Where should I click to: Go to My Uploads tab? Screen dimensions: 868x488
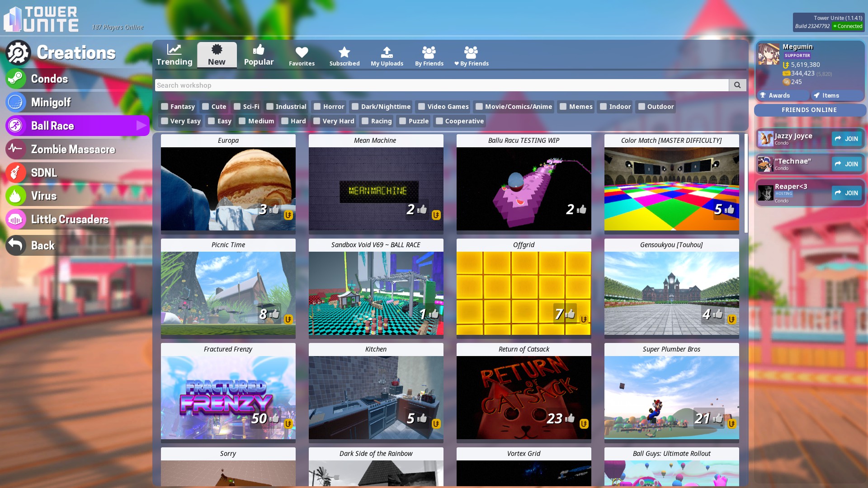click(387, 56)
